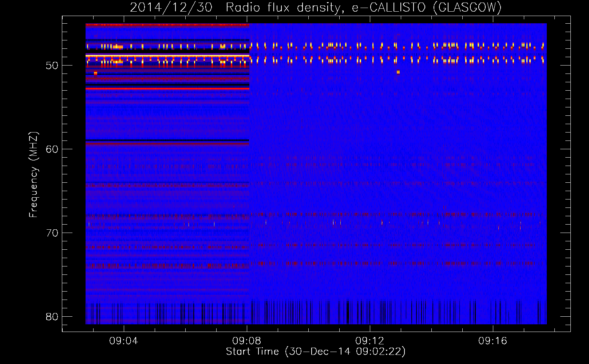Click the '09:16' time tick label
This screenshot has width=589, height=364.
click(493, 341)
